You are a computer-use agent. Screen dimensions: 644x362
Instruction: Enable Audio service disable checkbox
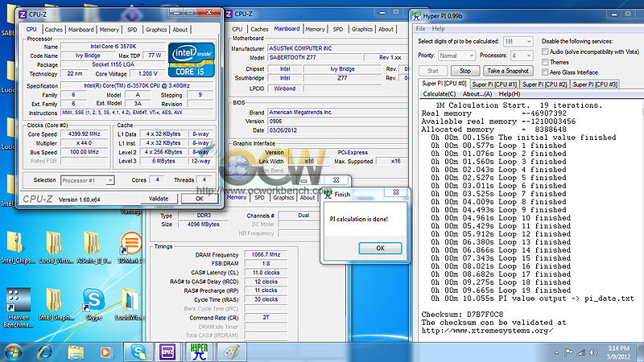[545, 51]
